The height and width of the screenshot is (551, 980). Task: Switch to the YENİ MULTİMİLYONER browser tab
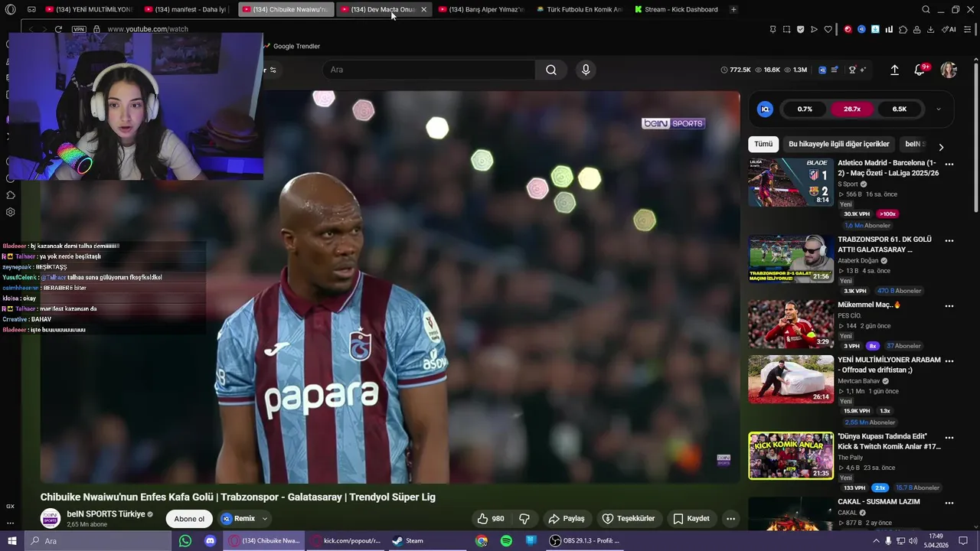coord(90,9)
